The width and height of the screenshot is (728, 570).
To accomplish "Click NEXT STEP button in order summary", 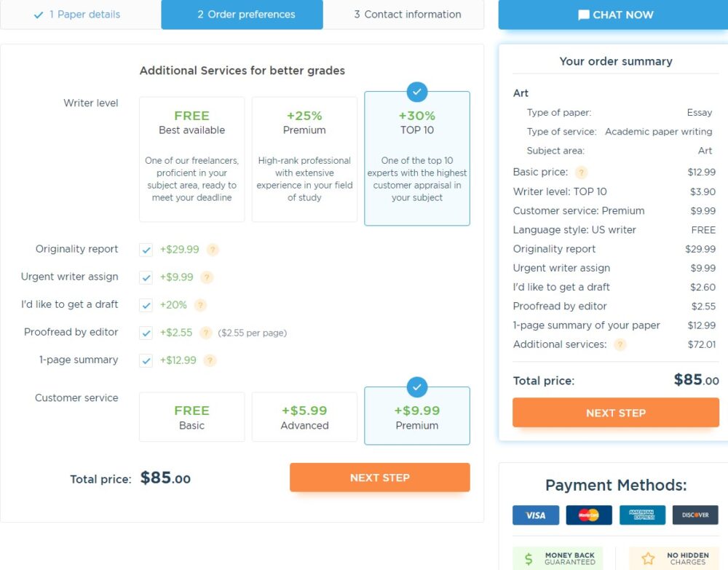I will coord(616,413).
